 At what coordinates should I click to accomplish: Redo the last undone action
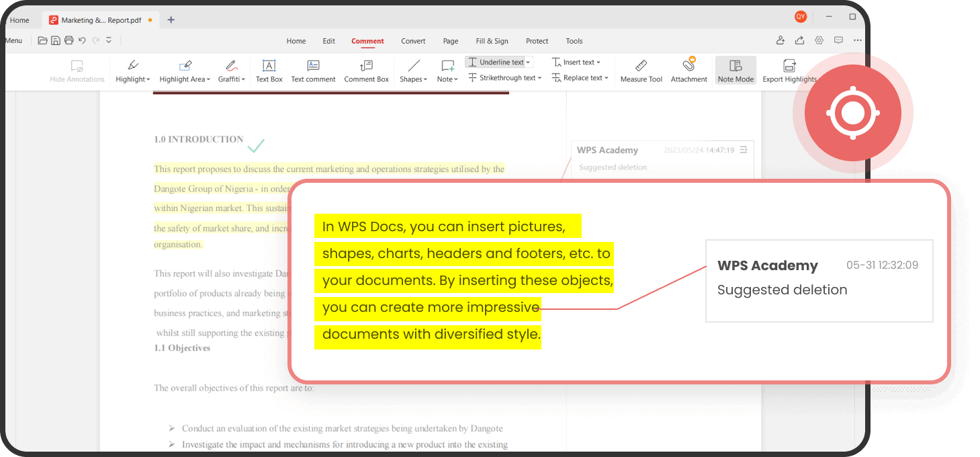coord(95,40)
